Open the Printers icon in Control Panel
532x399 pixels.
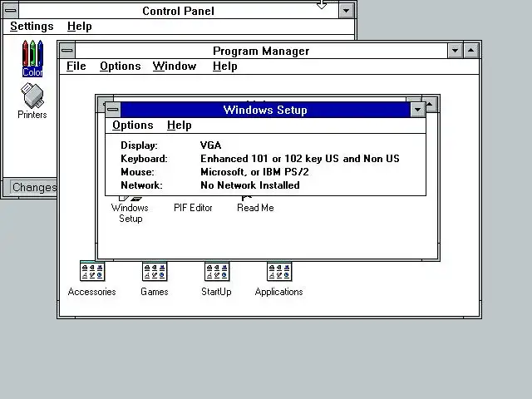(32, 101)
